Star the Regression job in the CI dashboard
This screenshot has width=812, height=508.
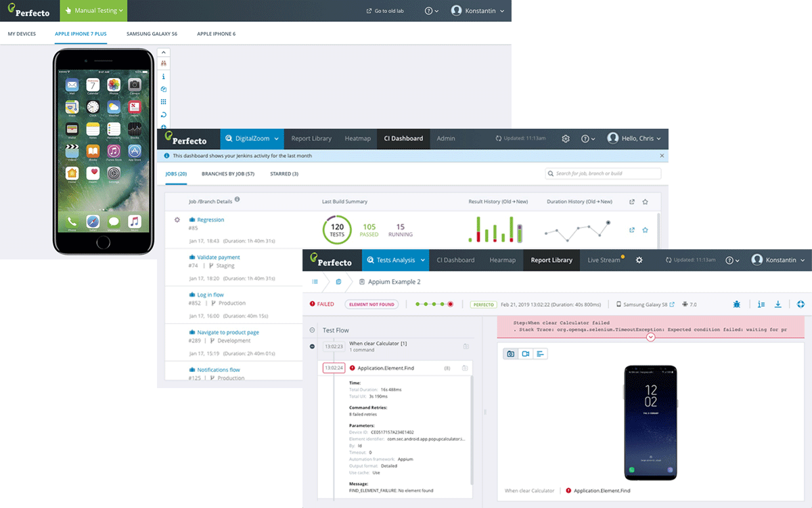pyautogui.click(x=646, y=230)
